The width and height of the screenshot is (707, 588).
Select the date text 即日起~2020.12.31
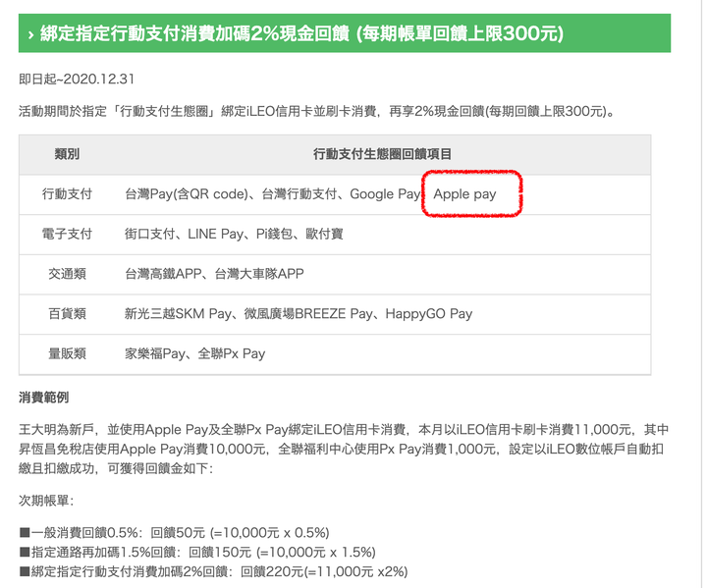[x=77, y=80]
